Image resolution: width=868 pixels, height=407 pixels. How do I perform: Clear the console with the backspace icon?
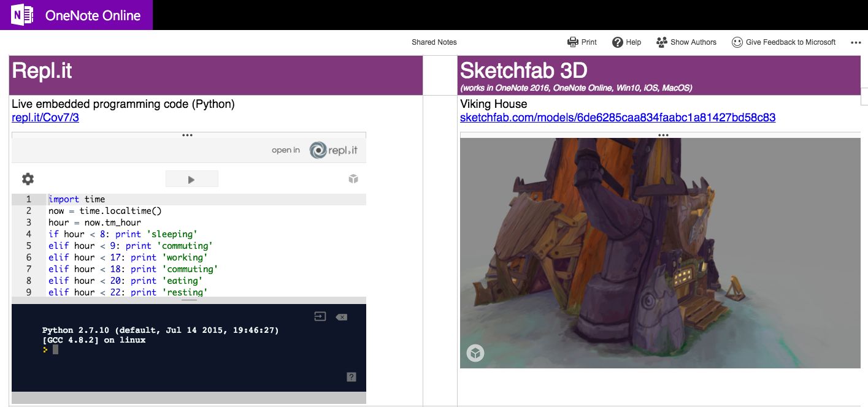[x=342, y=317]
